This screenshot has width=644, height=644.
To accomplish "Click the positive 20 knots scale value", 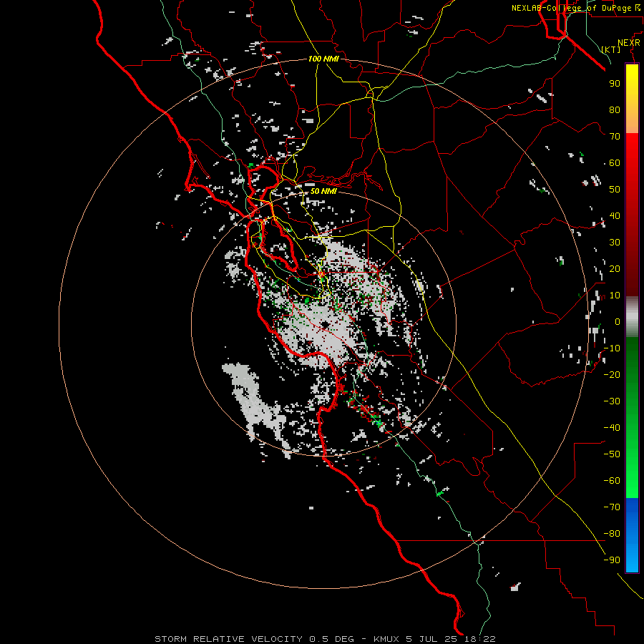I will (x=615, y=269).
